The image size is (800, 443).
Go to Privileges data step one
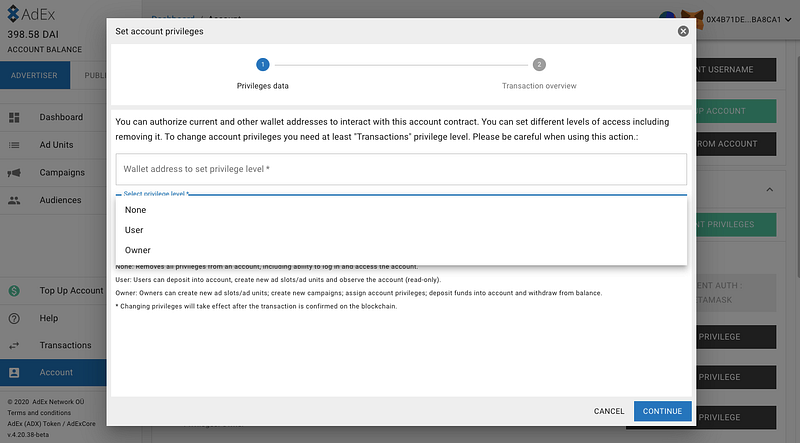(x=263, y=65)
